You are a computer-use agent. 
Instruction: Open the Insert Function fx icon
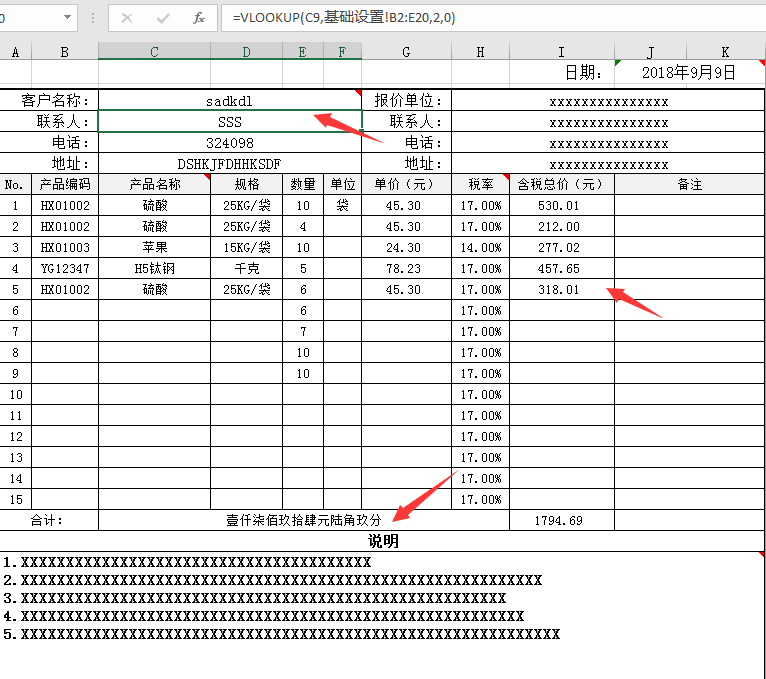(198, 18)
